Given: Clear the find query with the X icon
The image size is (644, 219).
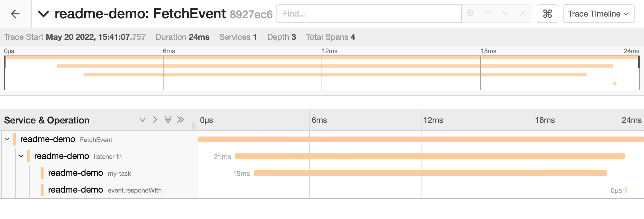Looking at the screenshot, I should tap(523, 13).
